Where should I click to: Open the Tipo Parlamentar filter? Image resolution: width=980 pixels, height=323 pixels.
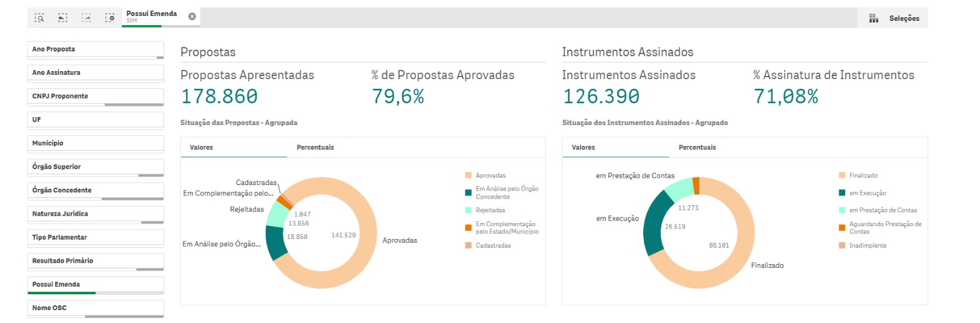95,237
